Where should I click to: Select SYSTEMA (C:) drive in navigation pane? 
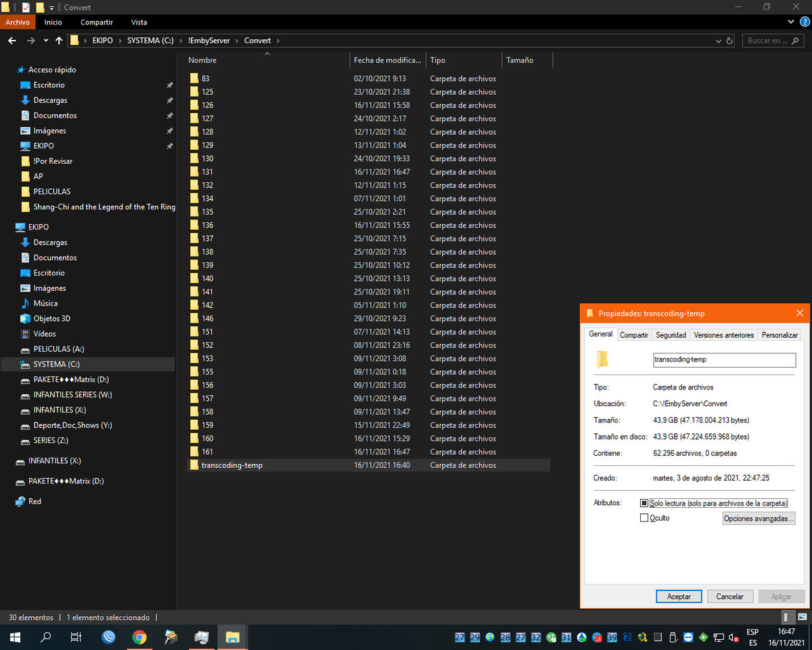[x=56, y=364]
